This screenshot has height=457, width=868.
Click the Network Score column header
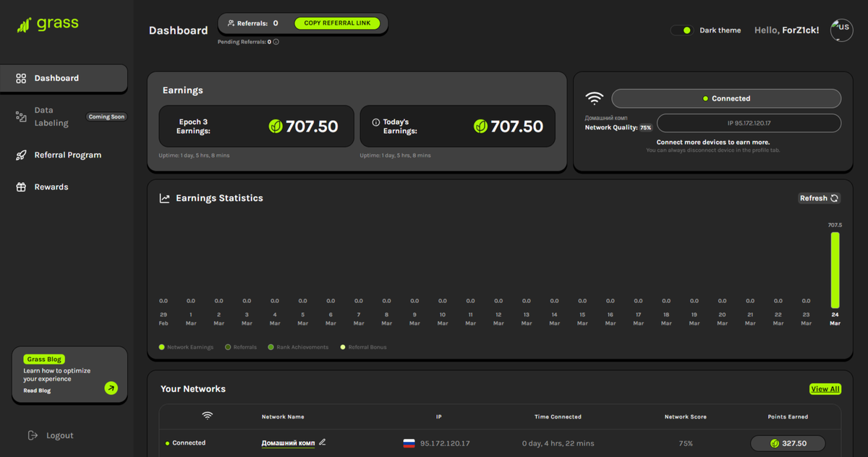[685, 417]
